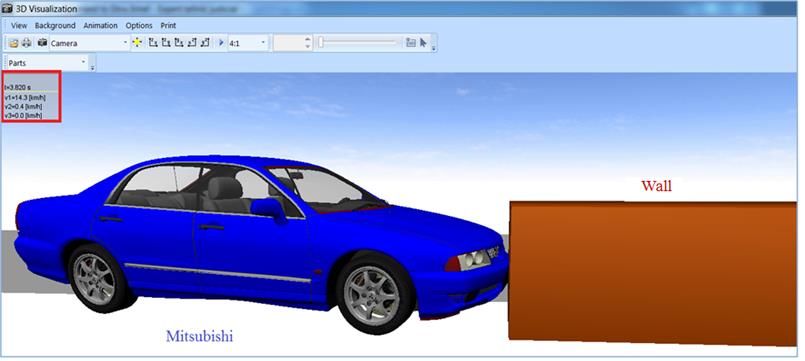
Task: Click the film strip icon after slider
Action: coord(411,43)
